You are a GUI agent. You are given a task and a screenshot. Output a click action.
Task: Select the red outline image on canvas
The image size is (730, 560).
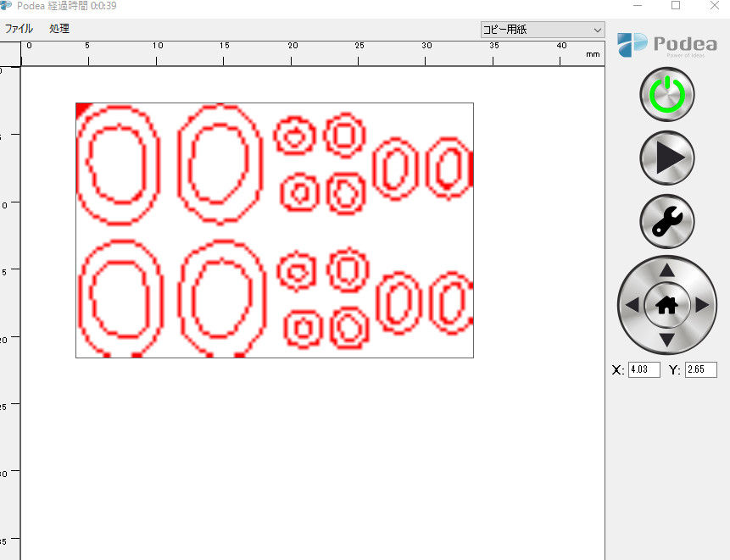[x=274, y=230]
